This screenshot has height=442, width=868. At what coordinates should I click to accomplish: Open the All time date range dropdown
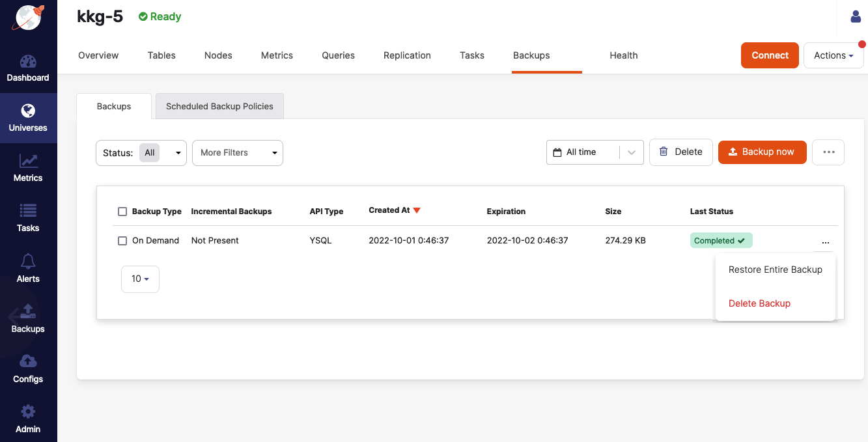pos(595,152)
